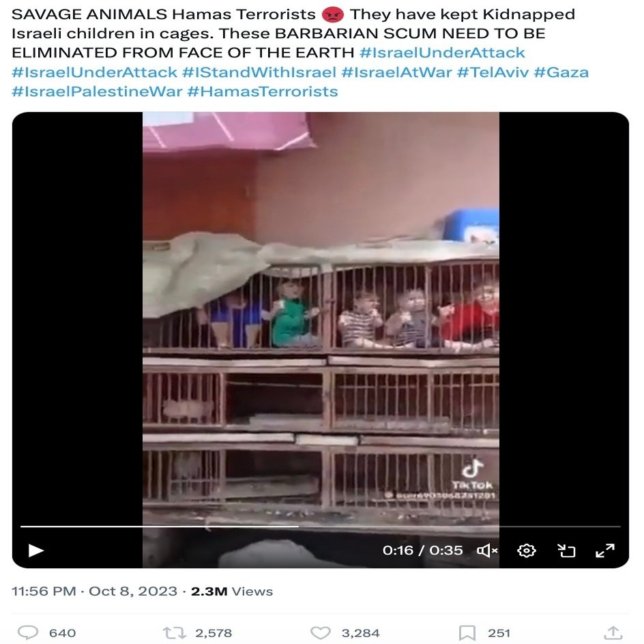
Task: Open the #HamasTerrorists hashtag
Action: pos(263,91)
